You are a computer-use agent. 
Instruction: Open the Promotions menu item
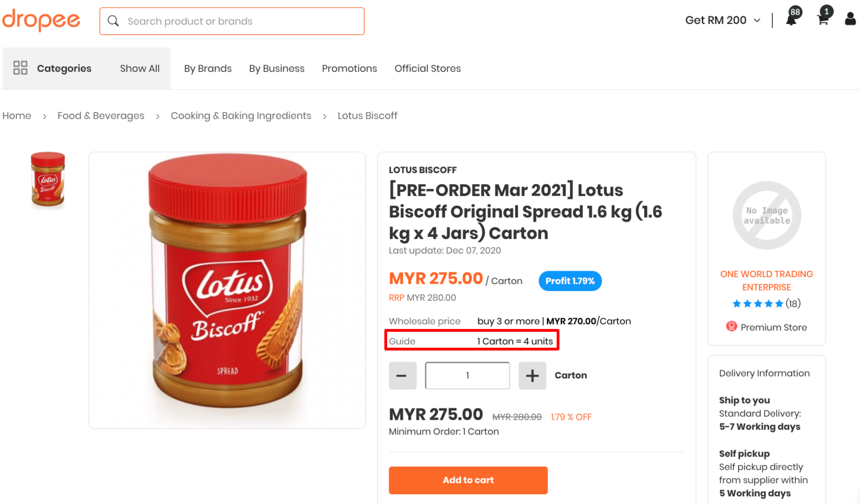tap(349, 68)
